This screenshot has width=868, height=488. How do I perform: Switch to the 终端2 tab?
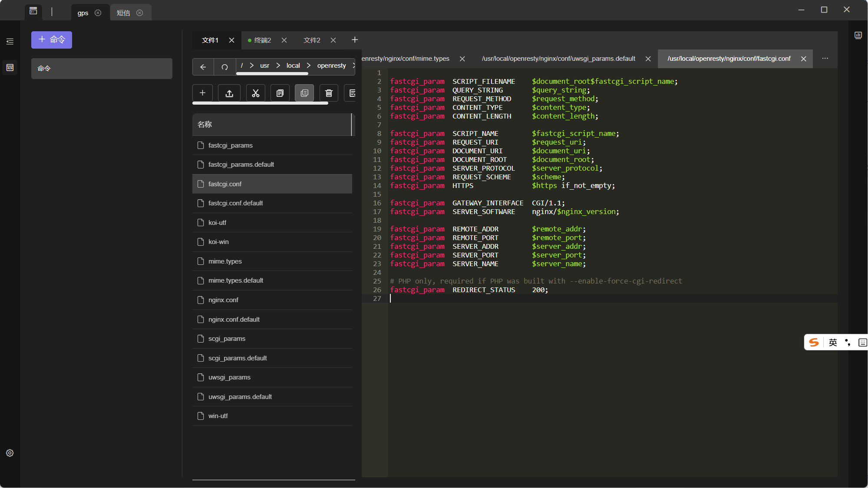pos(262,40)
